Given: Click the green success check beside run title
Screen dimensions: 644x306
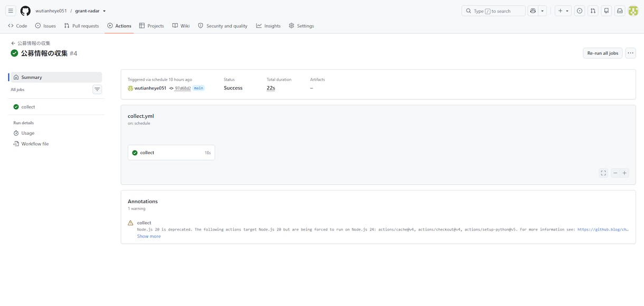Looking at the screenshot, I should [14, 53].
